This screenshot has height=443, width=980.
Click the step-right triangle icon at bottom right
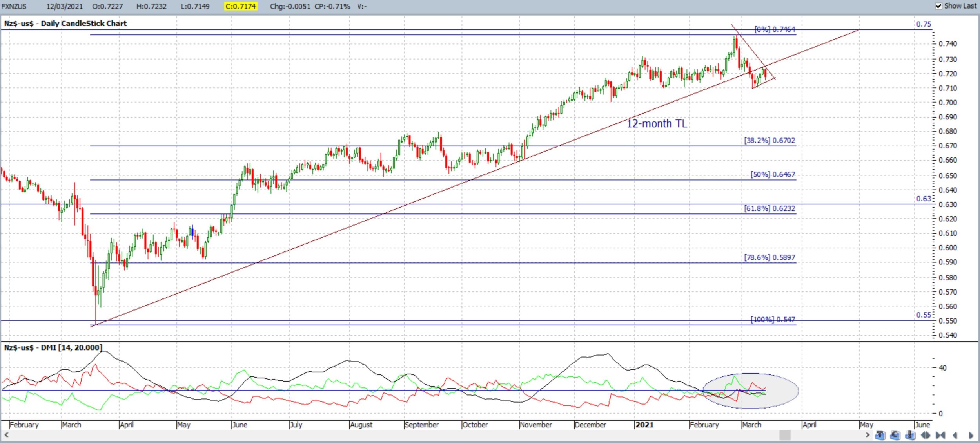(971, 435)
